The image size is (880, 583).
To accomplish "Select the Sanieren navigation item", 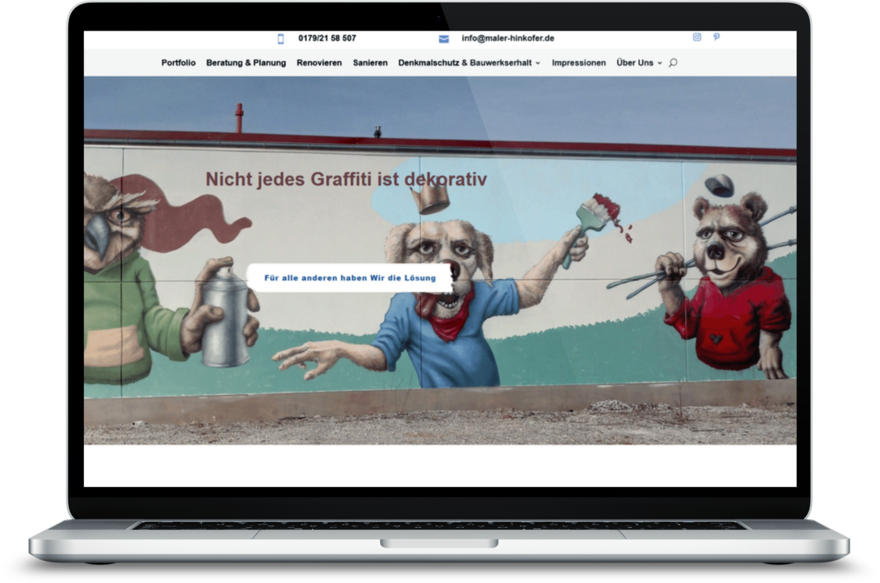I will [x=370, y=63].
